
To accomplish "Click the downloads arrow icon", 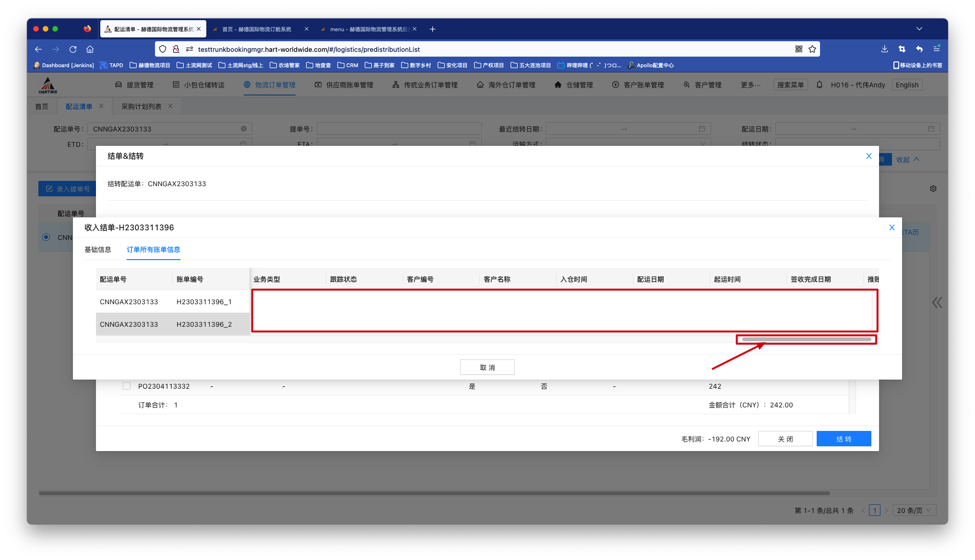I will point(884,49).
